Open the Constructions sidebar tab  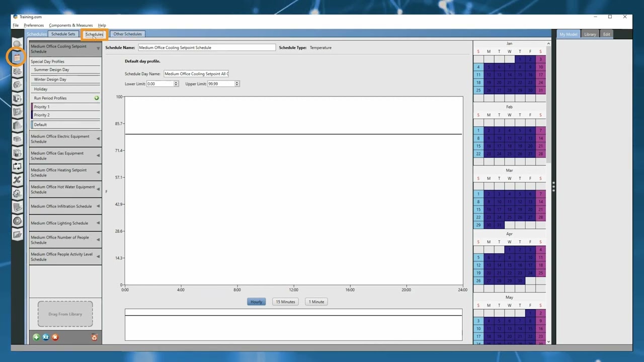pos(17,71)
